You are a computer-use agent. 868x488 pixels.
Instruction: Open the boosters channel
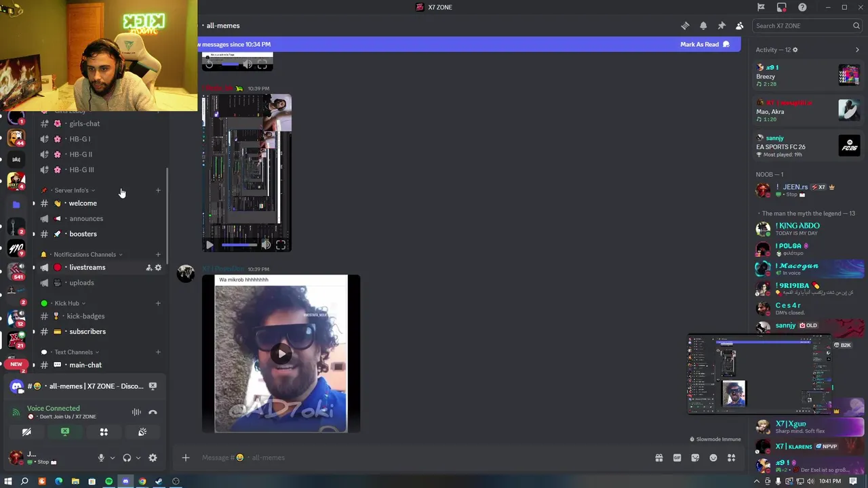pos(100,234)
